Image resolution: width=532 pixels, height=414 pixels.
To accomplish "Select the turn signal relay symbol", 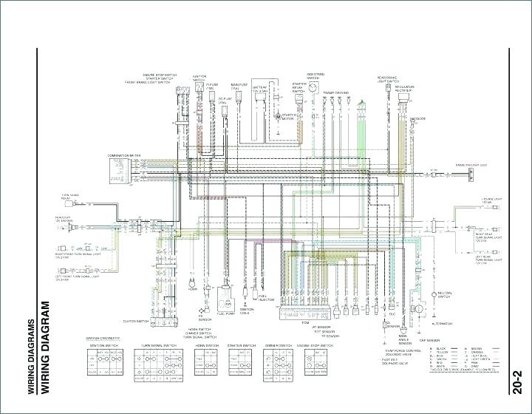I will pos(69,203).
